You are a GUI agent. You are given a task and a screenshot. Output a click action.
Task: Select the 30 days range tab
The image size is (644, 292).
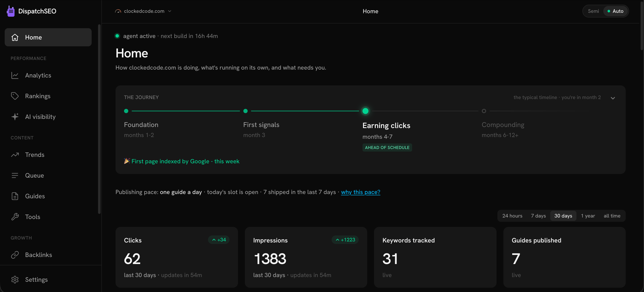[563, 216]
